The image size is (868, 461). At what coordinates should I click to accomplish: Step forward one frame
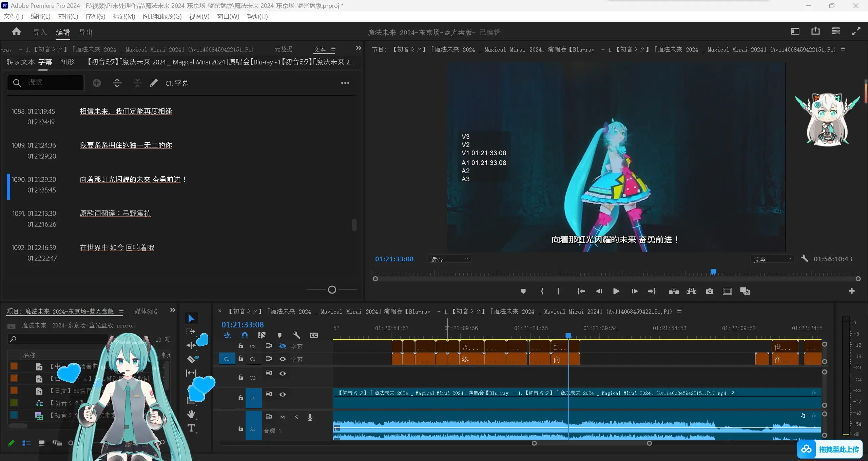click(634, 291)
